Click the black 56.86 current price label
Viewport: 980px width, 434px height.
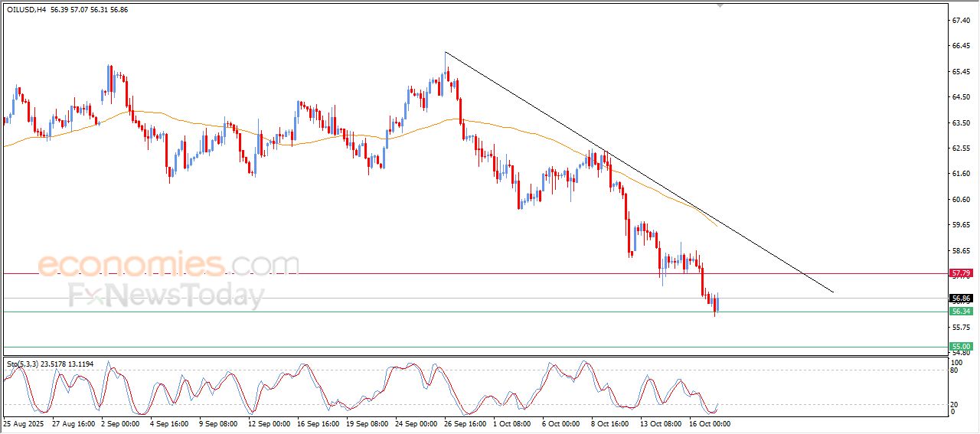coord(961,299)
